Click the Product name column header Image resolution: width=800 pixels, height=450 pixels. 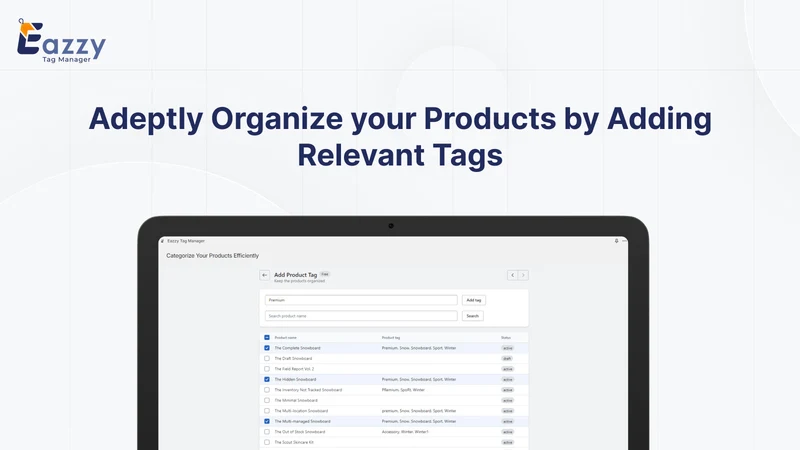point(285,338)
